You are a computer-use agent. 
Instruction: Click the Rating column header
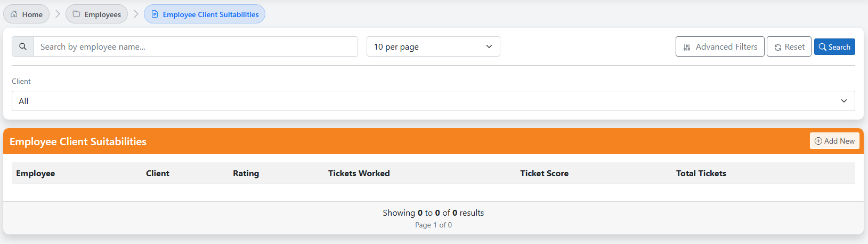246,173
